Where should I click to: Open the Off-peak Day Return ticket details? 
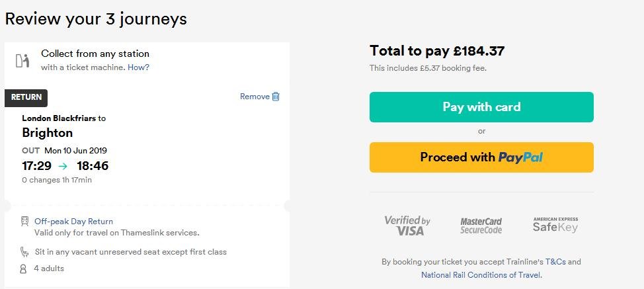pyautogui.click(x=73, y=222)
